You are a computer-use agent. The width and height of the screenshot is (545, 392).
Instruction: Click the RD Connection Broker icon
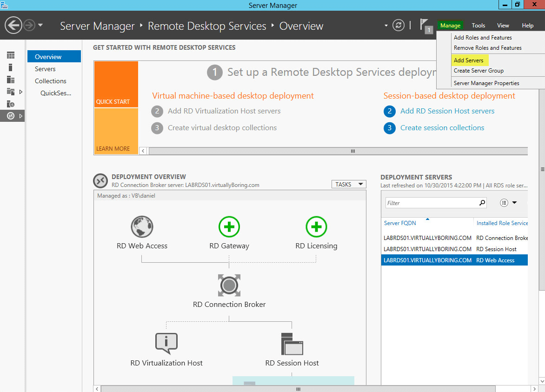[229, 286]
